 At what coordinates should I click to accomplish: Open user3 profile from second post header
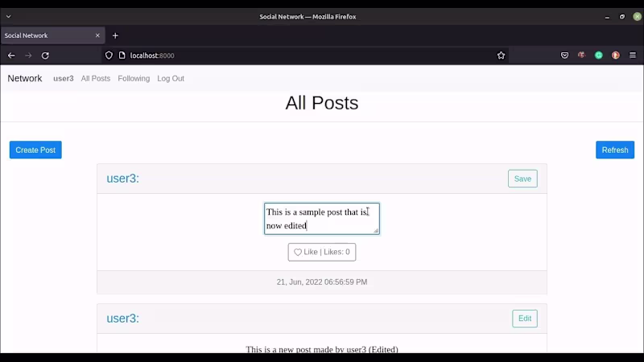[x=123, y=319]
